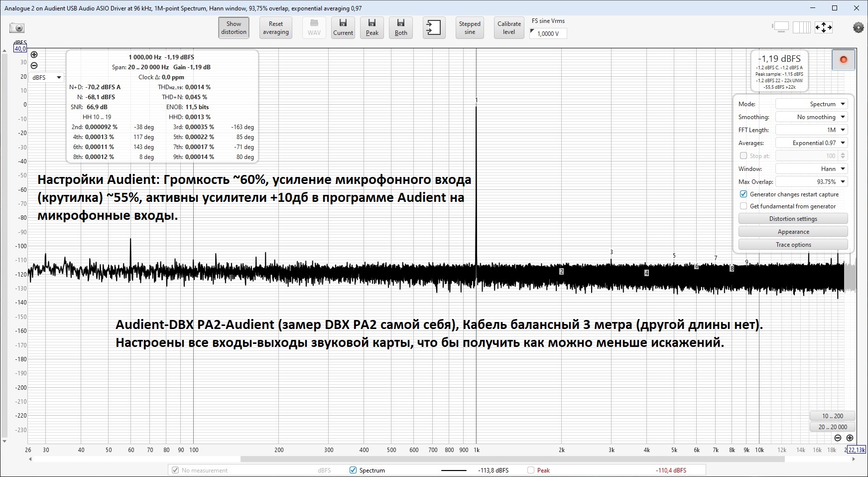Click the 1k fundamental peak marker 1
This screenshot has width=868, height=477.
pos(477,100)
